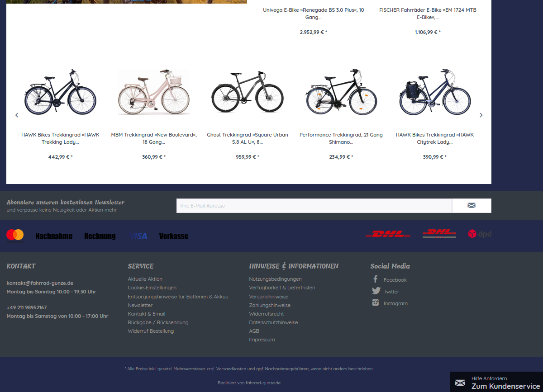Viewport: 543px width, 392px height.
Task: Click the VISA payment logo
Action: [138, 236]
